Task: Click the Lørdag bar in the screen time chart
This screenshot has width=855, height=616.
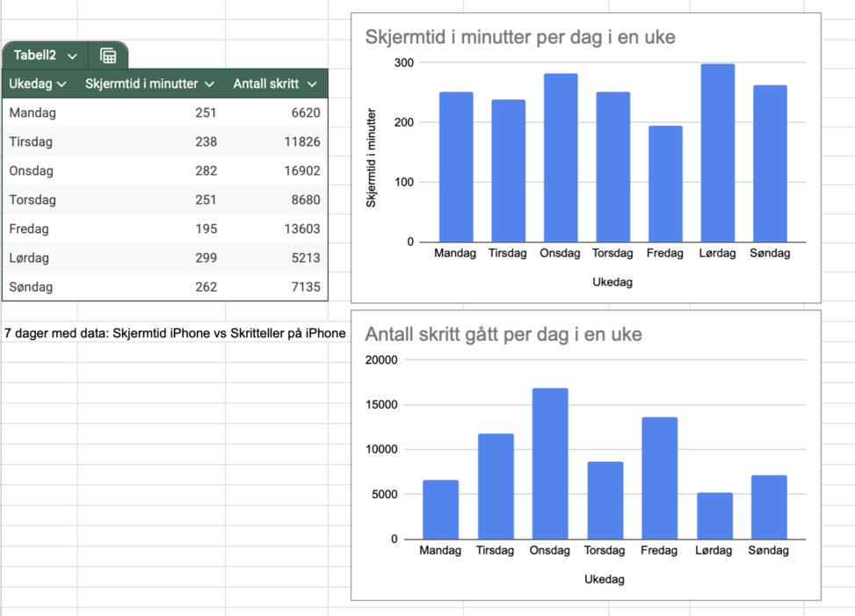Action: tap(717, 153)
